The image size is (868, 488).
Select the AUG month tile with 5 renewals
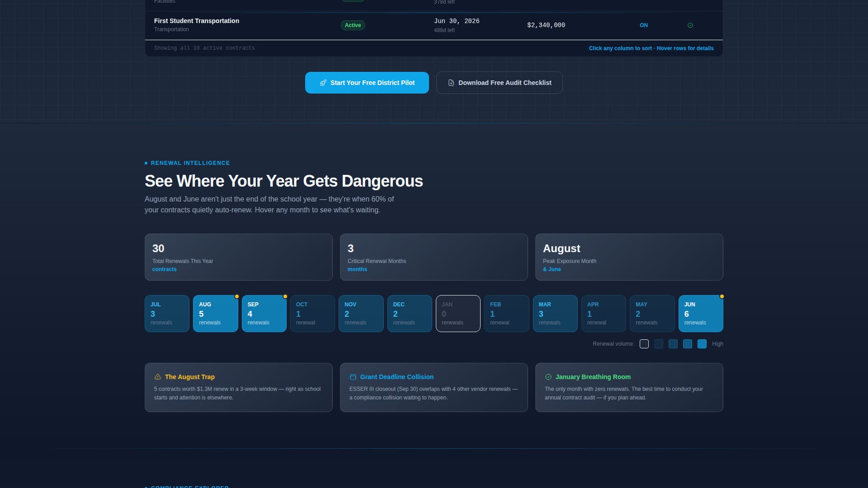[x=216, y=314]
